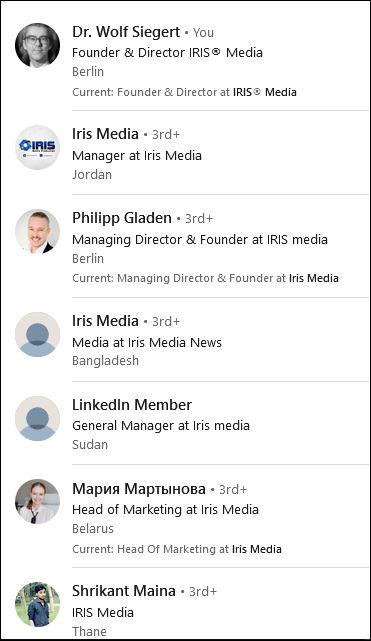Select the Shrikant Maina name link

(x=124, y=591)
